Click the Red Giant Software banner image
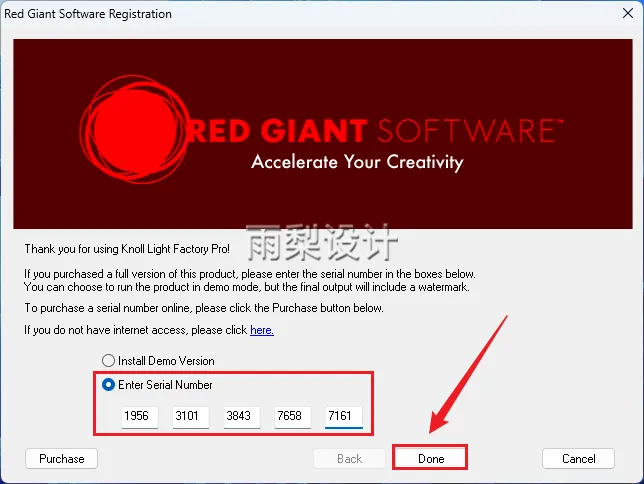 323,134
